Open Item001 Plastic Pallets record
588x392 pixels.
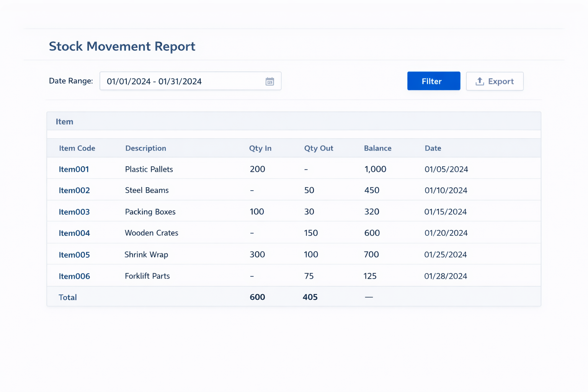click(74, 169)
